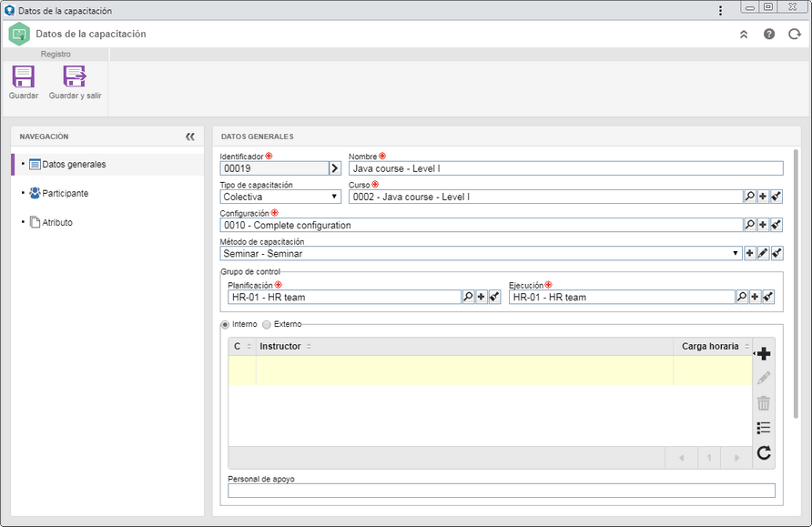Open the Tipo de capacitación dropdown
Screen dimensions: 812x527
coord(280,197)
